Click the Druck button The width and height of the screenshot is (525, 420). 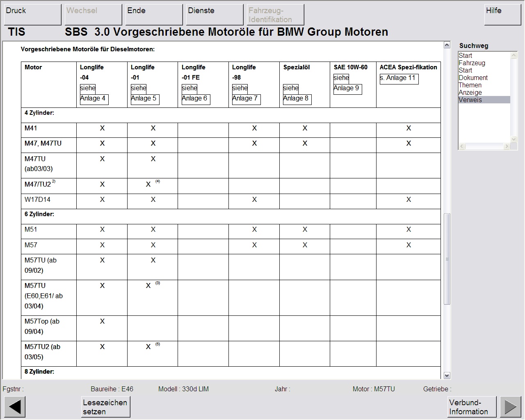pos(33,15)
